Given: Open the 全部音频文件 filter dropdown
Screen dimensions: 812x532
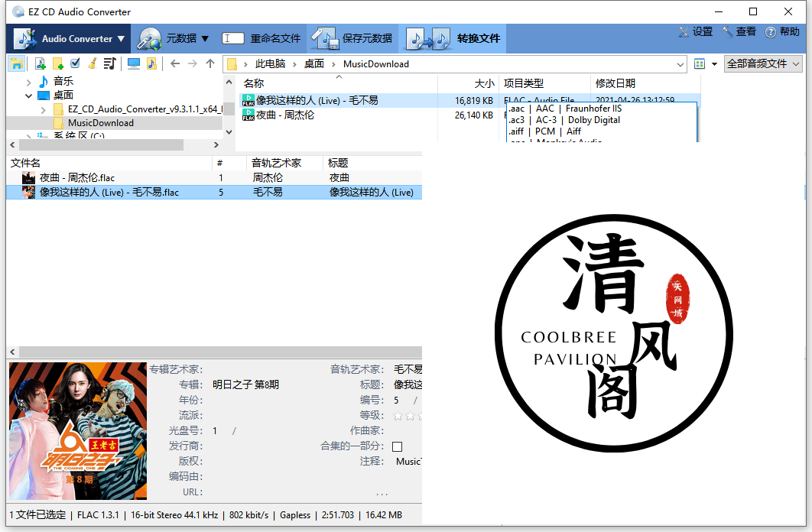Looking at the screenshot, I should tap(796, 63).
